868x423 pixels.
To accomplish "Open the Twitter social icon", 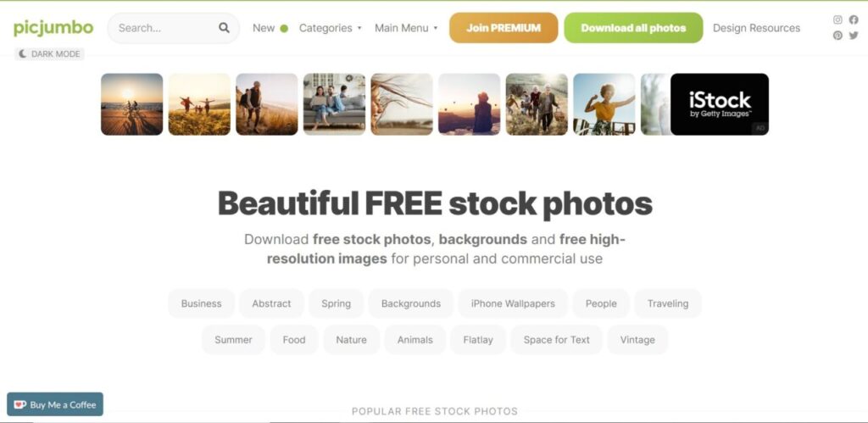I will 854,36.
